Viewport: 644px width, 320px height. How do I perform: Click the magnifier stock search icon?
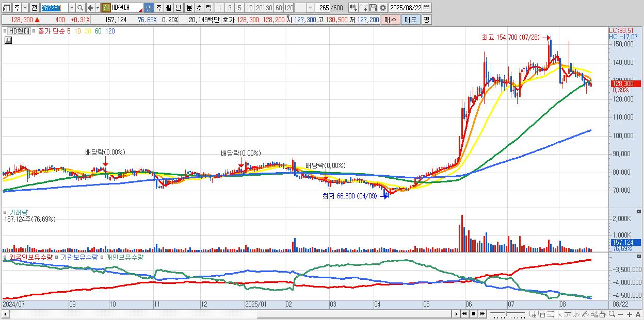pos(81,8)
